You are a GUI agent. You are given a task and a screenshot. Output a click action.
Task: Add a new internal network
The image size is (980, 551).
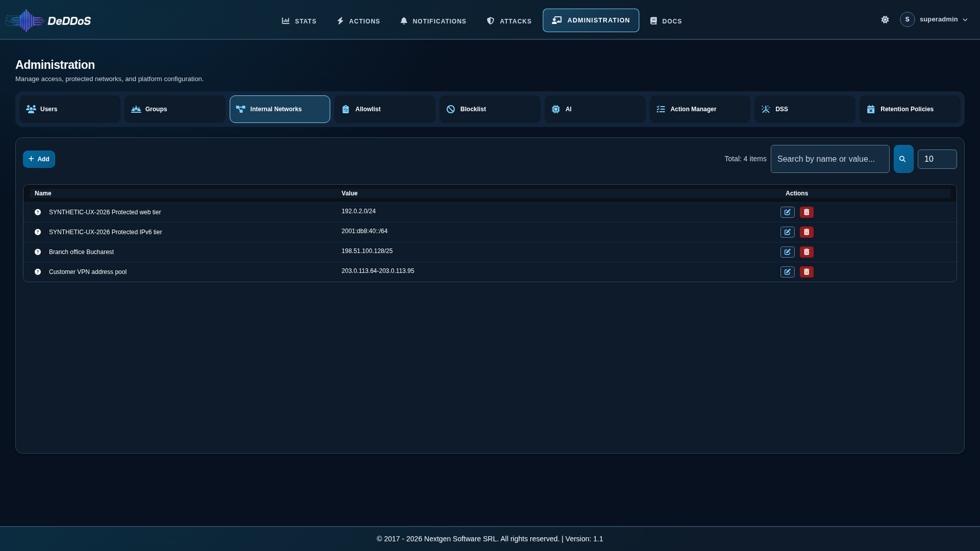39,159
